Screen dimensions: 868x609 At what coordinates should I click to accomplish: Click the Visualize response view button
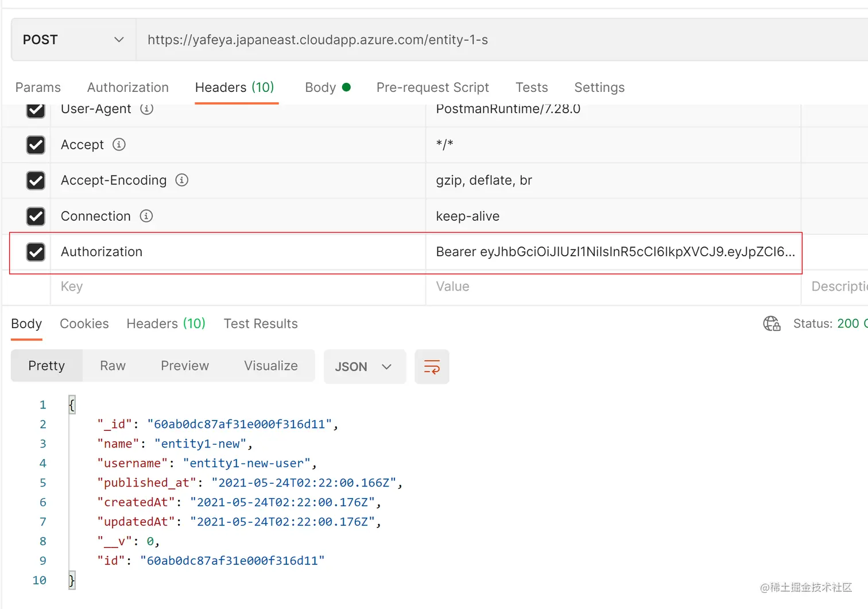pos(271,366)
